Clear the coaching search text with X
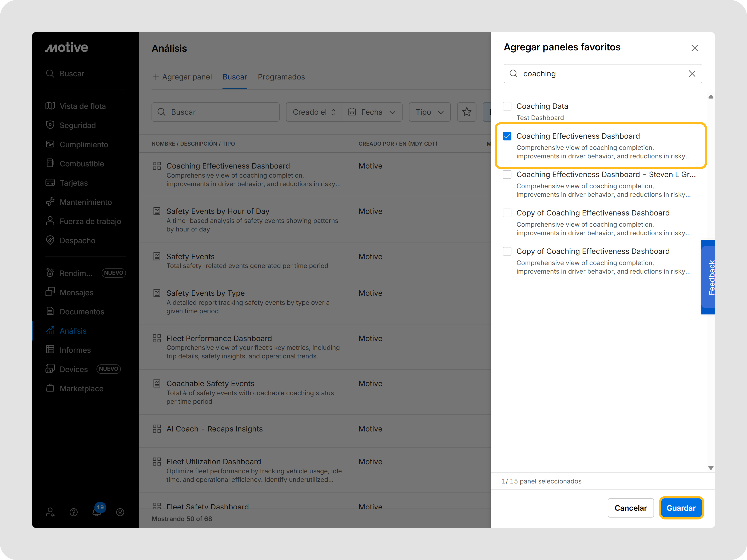Image resolution: width=747 pixels, height=560 pixels. [x=692, y=74]
